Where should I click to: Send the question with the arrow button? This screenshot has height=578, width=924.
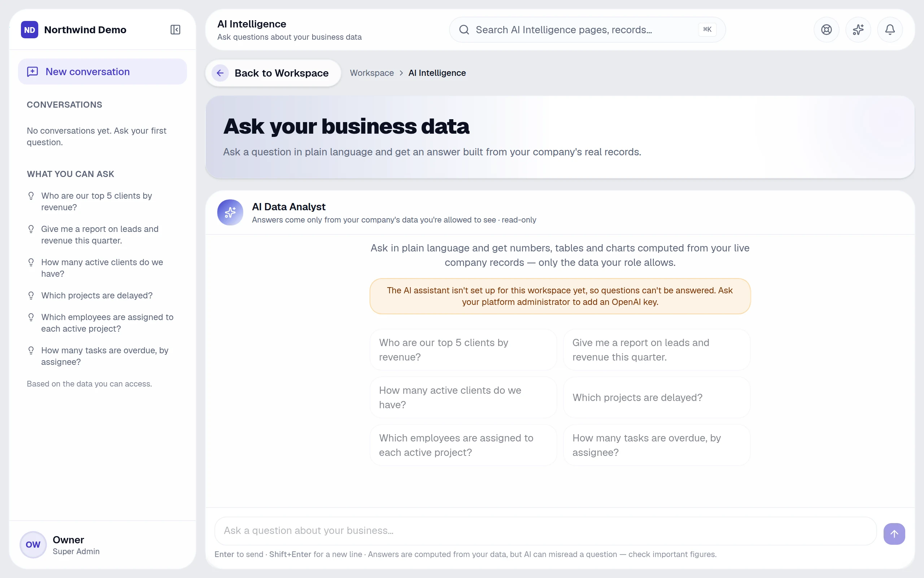894,534
